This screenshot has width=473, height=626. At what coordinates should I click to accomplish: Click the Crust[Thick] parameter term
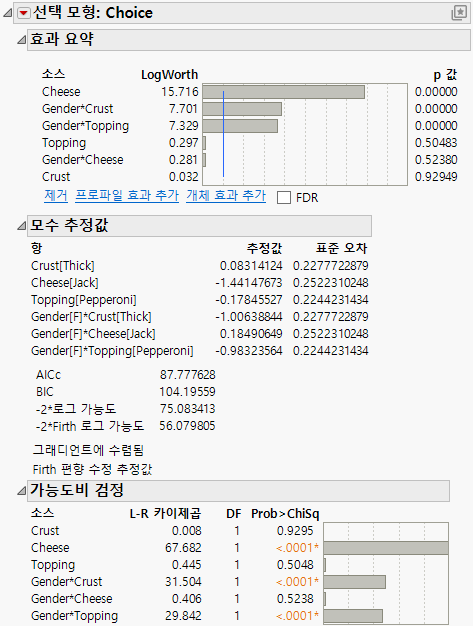[x=63, y=266]
